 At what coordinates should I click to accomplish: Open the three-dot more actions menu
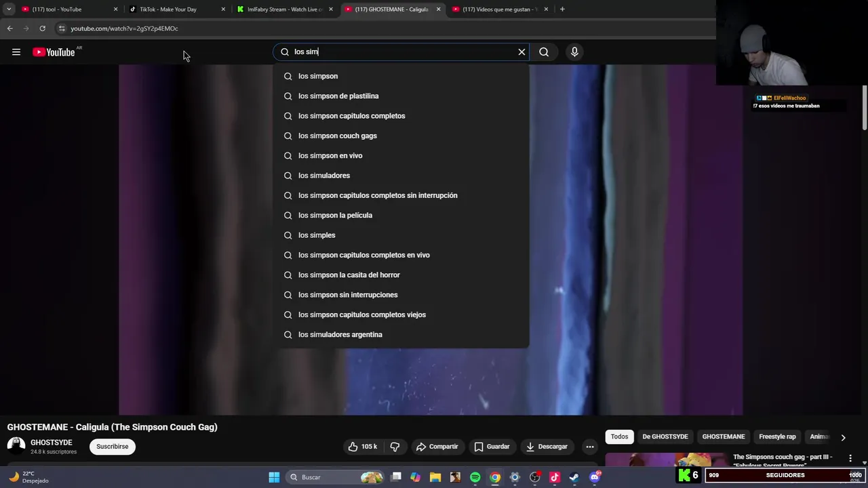point(590,447)
